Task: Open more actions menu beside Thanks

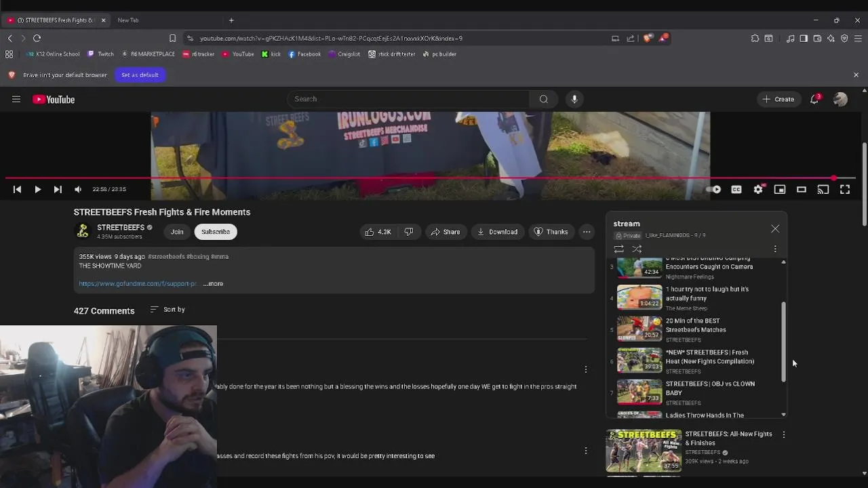Action: 587,232
